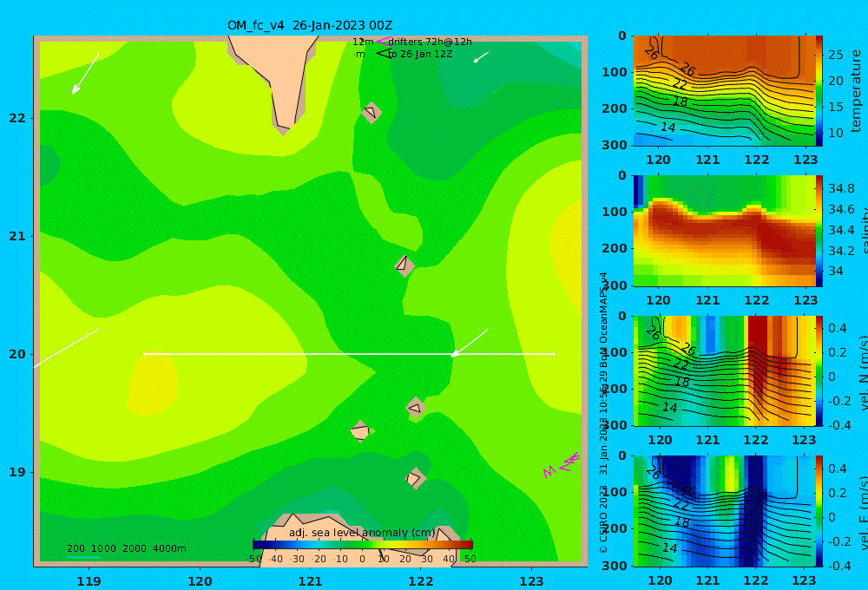This screenshot has width=868, height=590.
Task: Select the white current arrow in the map's top-left corner
Action: (x=85, y=74)
